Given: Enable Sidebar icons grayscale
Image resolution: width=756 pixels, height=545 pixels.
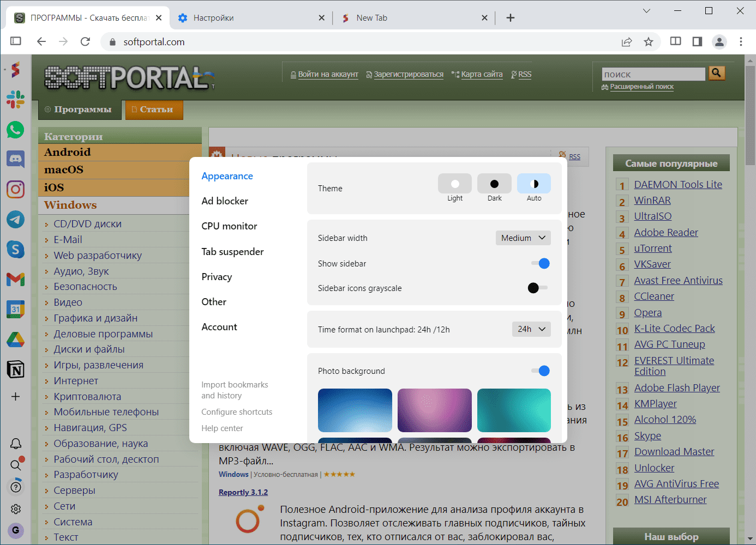Looking at the screenshot, I should tap(537, 288).
